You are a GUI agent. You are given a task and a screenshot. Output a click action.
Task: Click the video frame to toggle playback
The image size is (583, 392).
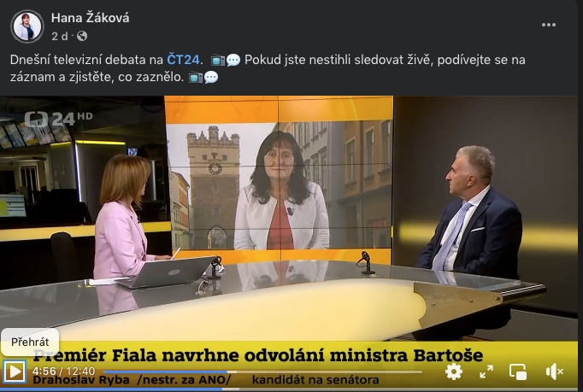pyautogui.click(x=289, y=219)
